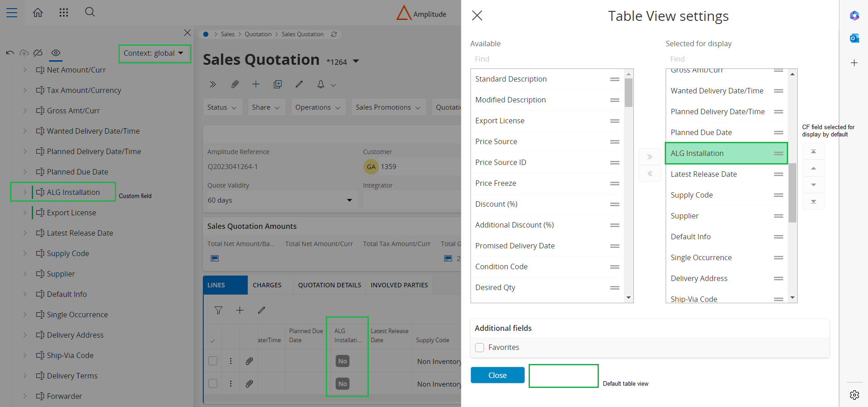Open the hamburger navigation menu
Image resolution: width=868 pixels, height=407 pixels.
click(12, 13)
